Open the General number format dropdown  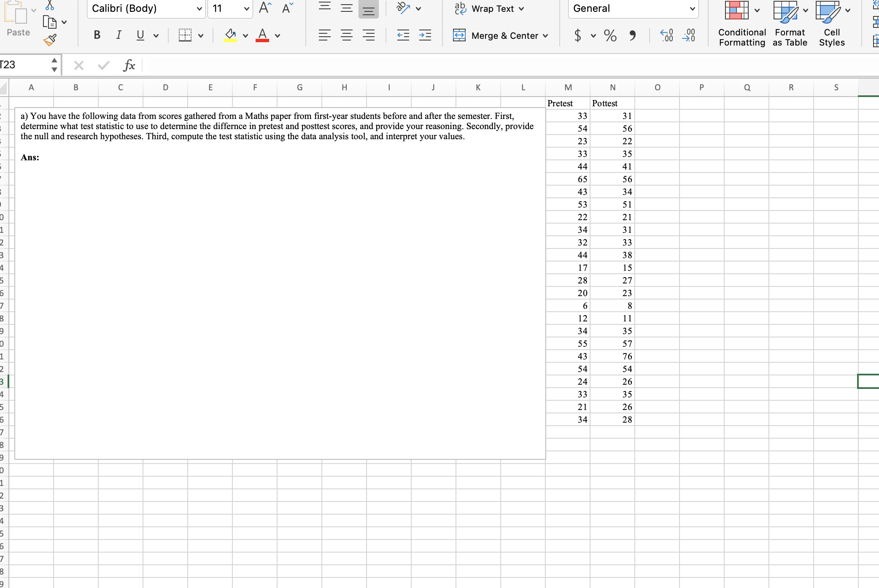pos(692,8)
